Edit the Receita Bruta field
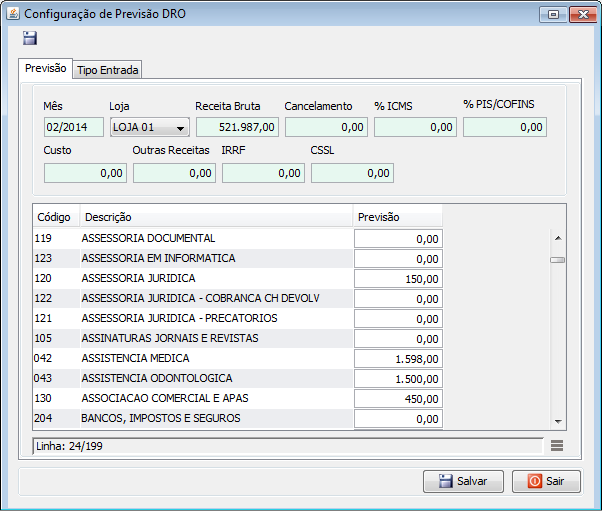 coord(237,127)
